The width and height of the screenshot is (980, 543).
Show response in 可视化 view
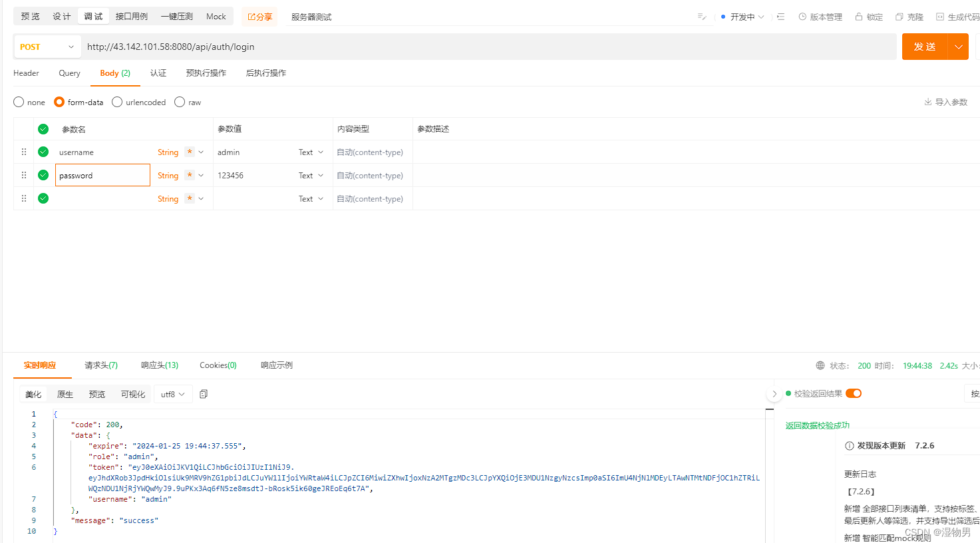pyautogui.click(x=133, y=395)
